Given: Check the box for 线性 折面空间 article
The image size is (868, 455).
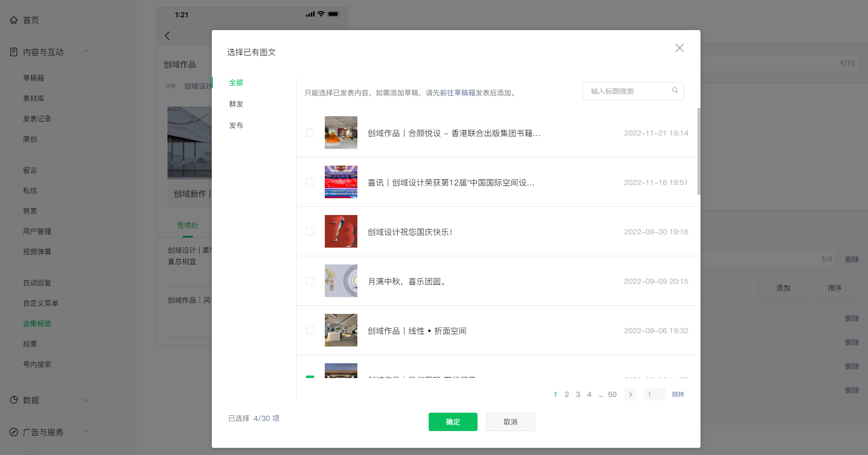Looking at the screenshot, I should pyautogui.click(x=310, y=330).
